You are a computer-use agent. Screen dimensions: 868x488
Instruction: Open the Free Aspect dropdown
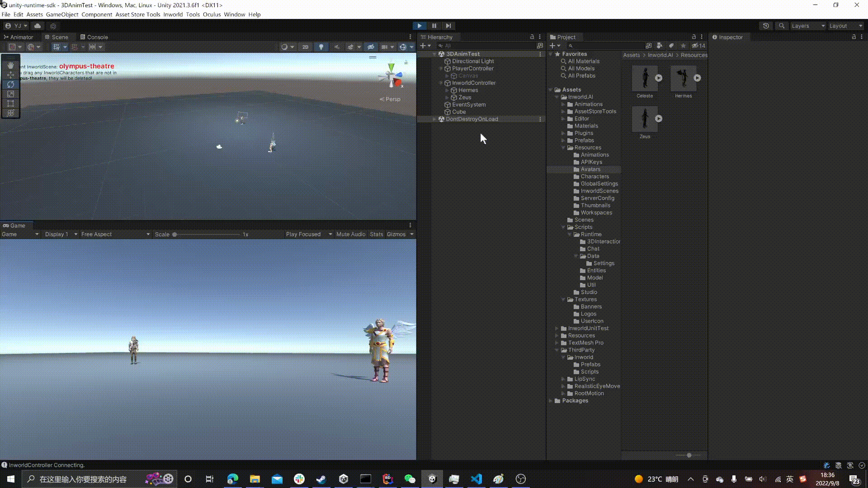[x=115, y=234]
